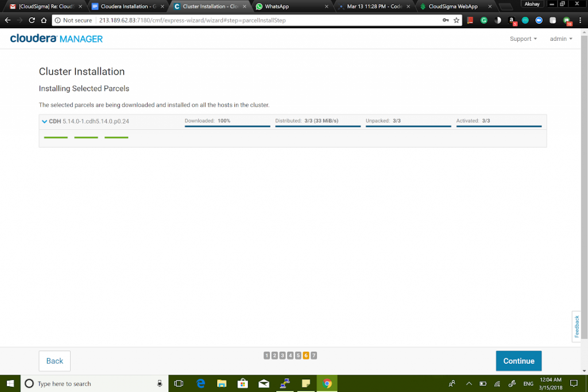Screen dimensions: 588x392
Task: Open the admin account dropdown
Action: point(560,39)
